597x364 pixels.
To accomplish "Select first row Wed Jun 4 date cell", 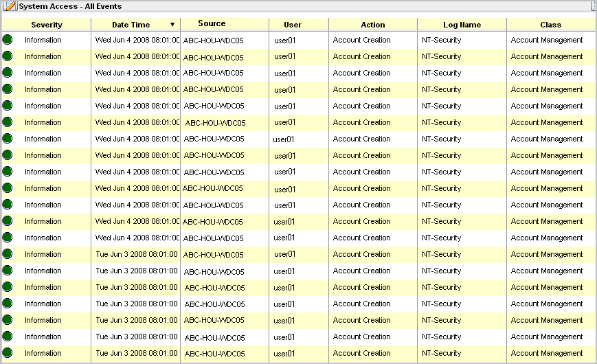I will pos(137,40).
